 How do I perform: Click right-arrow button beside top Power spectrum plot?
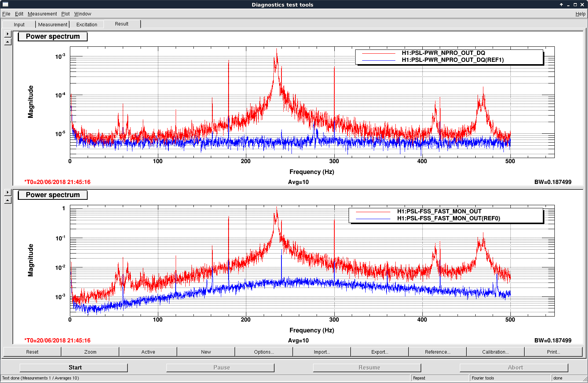pos(8,34)
